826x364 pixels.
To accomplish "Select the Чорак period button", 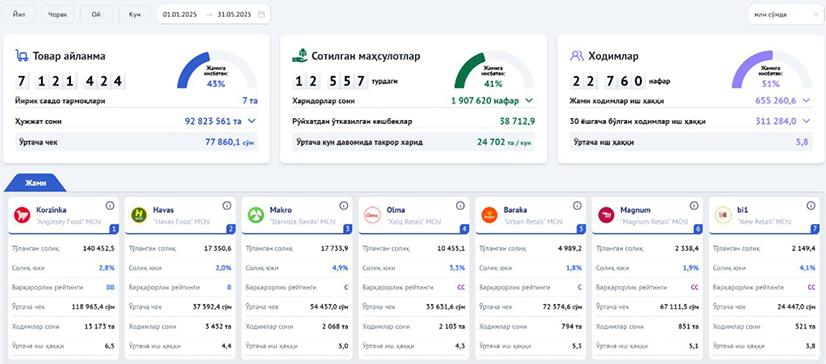I will (x=57, y=15).
